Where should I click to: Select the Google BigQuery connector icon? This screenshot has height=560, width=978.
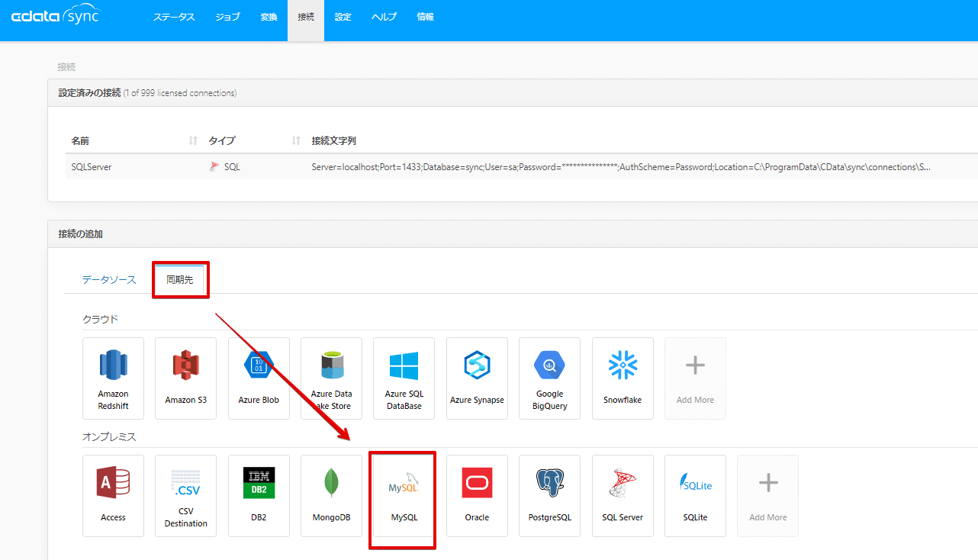tap(549, 365)
